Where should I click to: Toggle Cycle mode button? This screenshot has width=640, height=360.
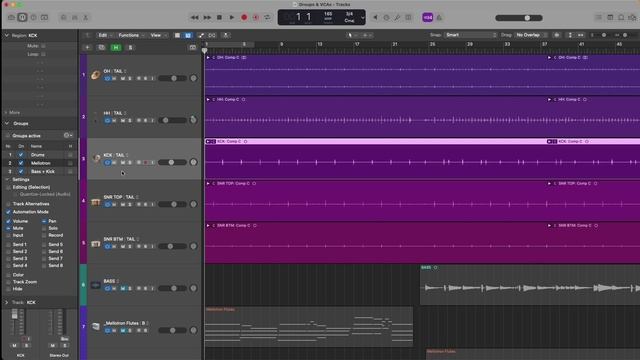coord(267,18)
